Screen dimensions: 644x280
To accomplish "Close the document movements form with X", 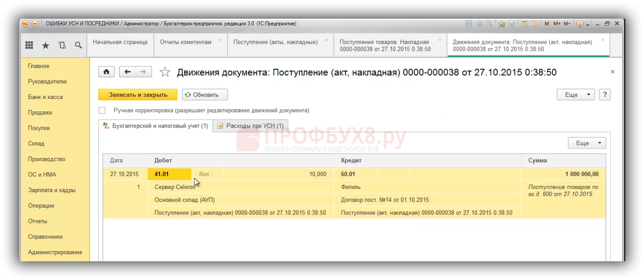I will click(x=612, y=72).
